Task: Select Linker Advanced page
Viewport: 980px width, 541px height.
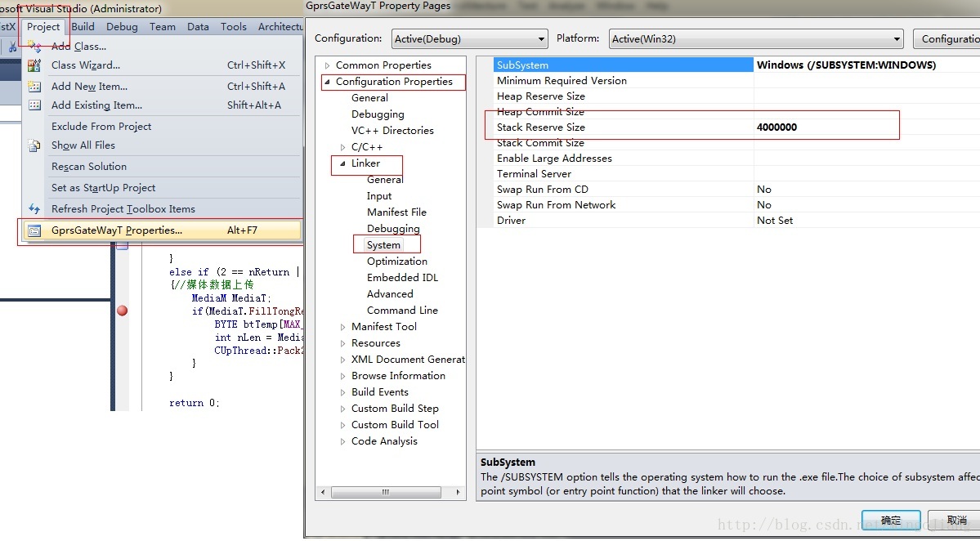Action: (x=390, y=293)
